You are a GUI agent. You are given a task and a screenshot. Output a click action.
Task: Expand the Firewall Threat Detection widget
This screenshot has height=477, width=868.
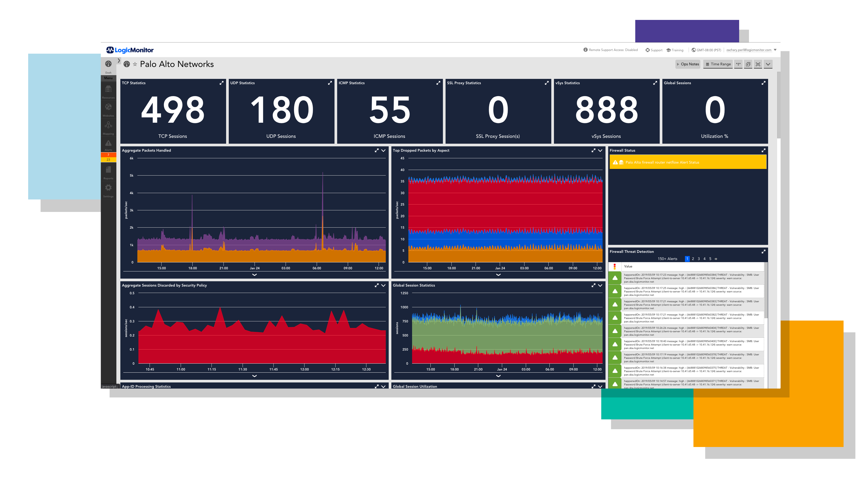(x=764, y=252)
